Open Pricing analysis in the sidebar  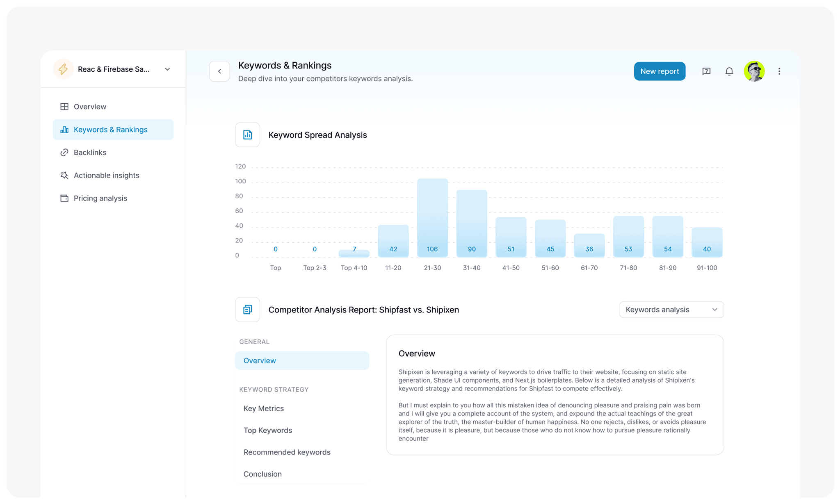(100, 198)
